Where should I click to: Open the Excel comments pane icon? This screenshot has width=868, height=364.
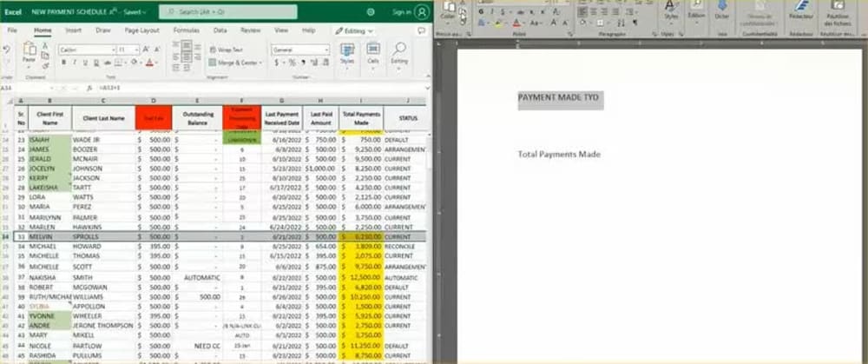coord(421,30)
